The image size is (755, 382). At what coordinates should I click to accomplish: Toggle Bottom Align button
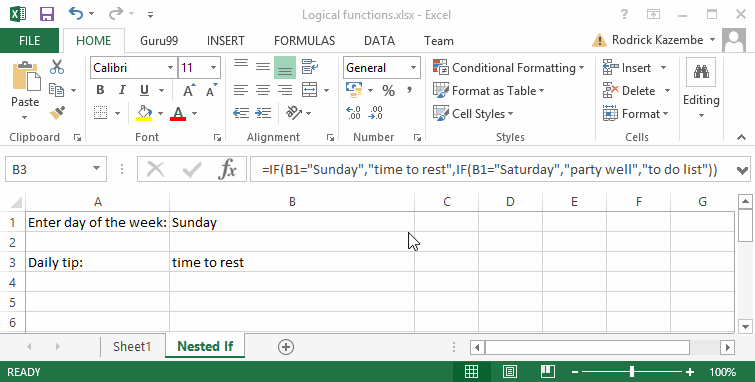[285, 67]
